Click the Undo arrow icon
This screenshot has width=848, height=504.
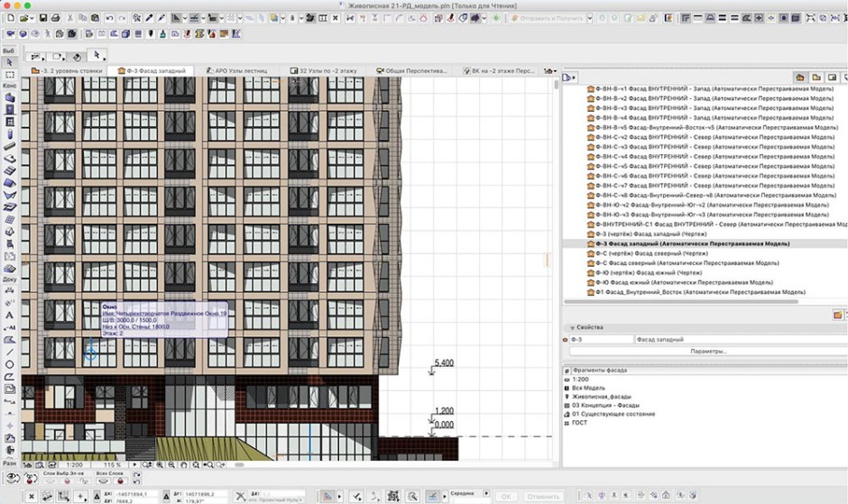109,18
